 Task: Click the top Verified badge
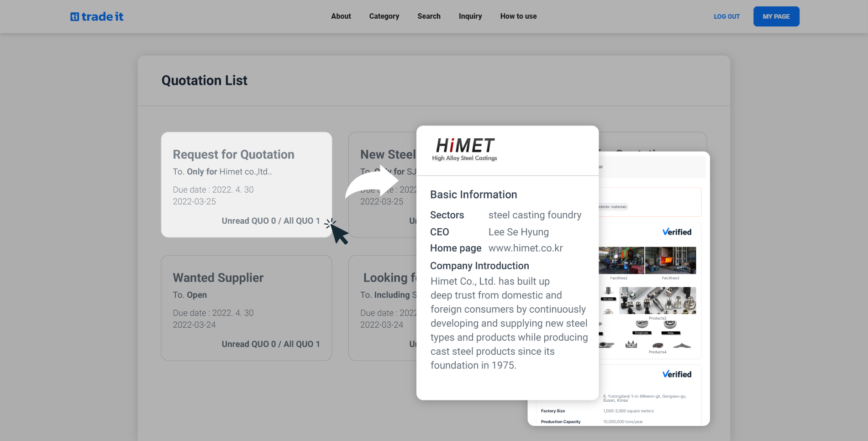677,232
